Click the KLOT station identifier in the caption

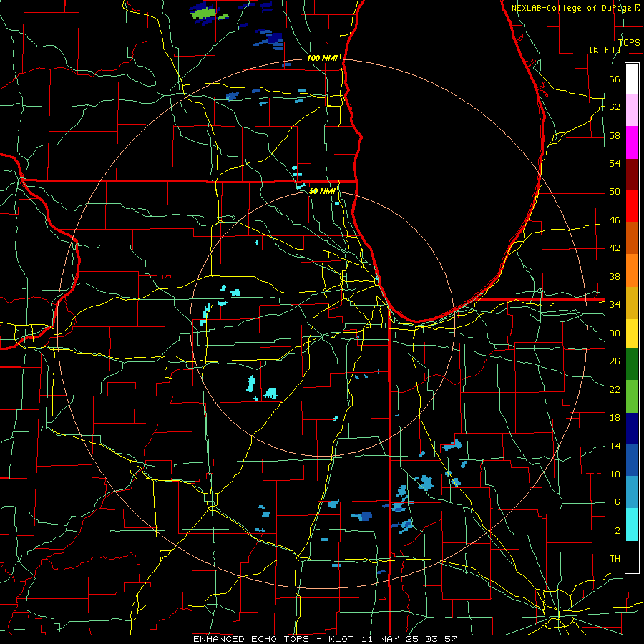tap(343, 639)
